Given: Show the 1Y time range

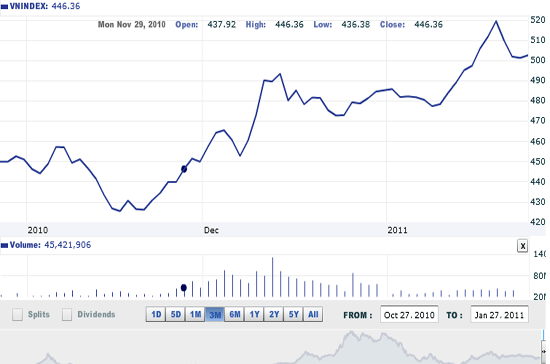Looking at the screenshot, I should (x=254, y=314).
